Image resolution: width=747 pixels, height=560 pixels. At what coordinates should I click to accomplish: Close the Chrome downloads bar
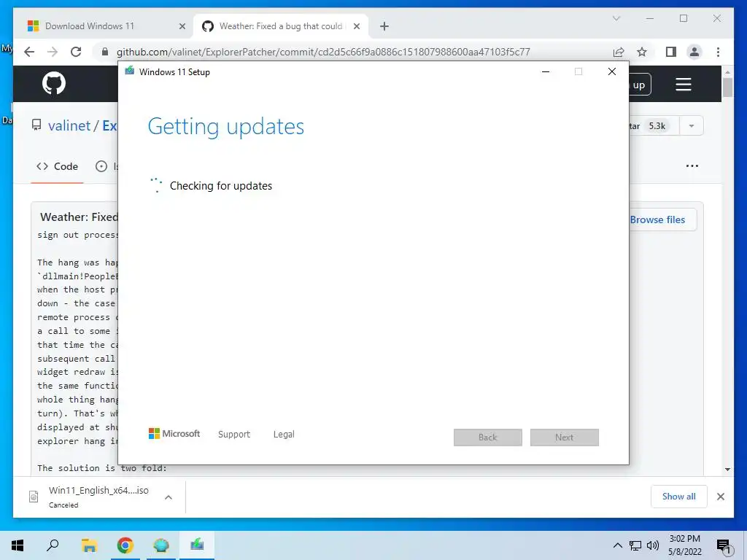[720, 497]
